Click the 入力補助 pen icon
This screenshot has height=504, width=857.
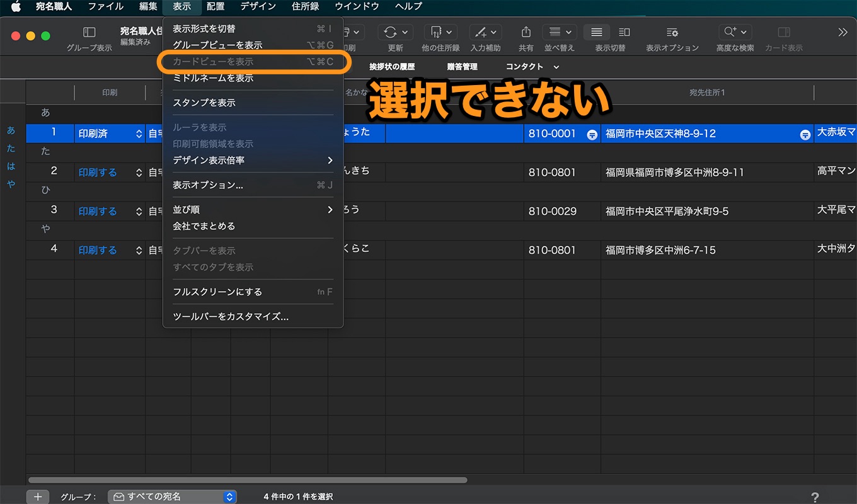pos(480,32)
